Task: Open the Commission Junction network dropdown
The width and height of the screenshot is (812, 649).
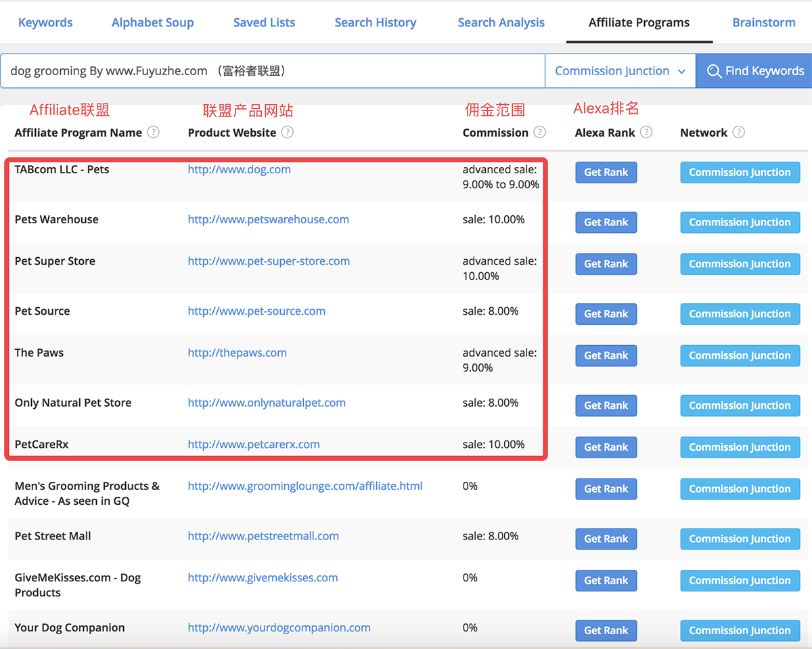Action: 621,71
